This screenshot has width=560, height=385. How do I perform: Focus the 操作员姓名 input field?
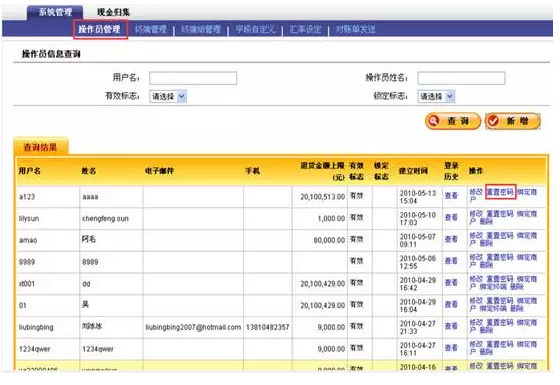click(x=461, y=78)
